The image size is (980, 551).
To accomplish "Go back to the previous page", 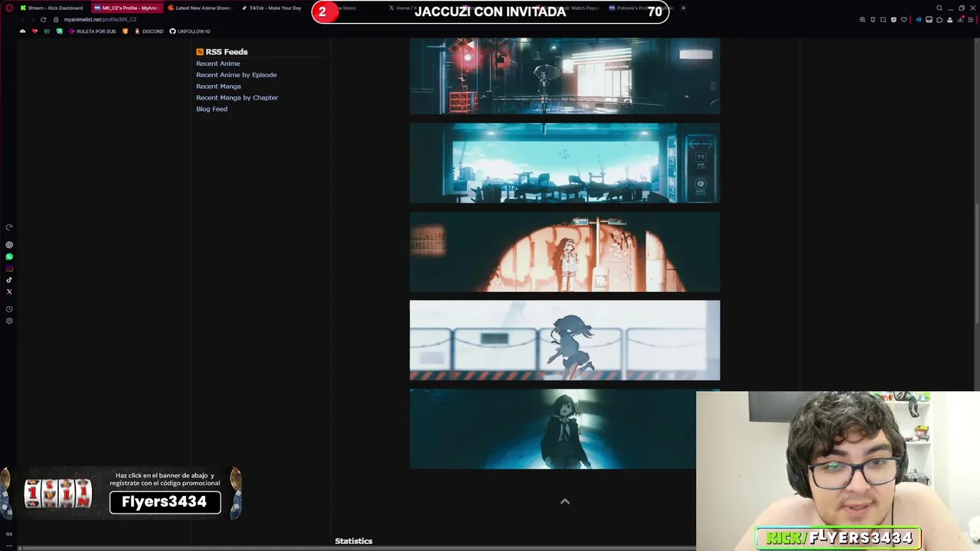I will 22,19.
